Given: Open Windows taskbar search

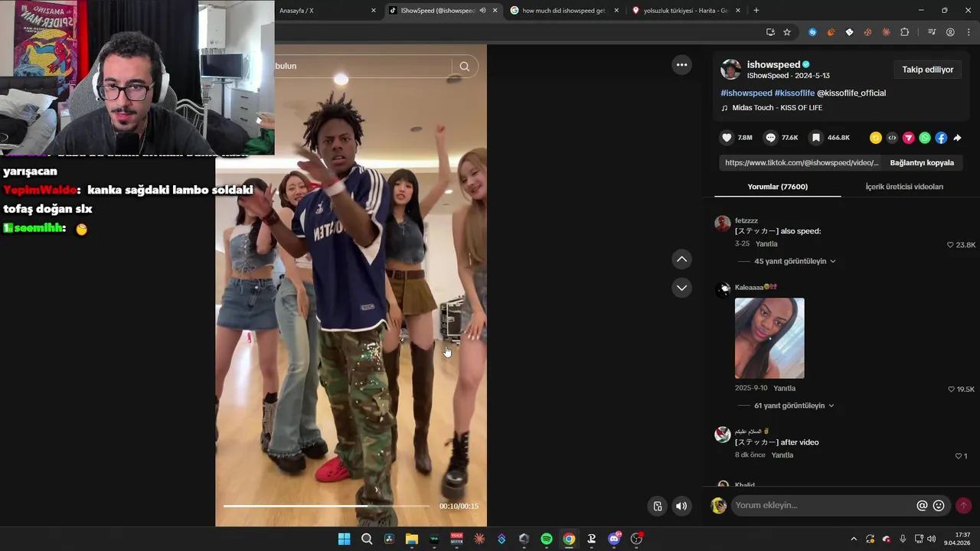Looking at the screenshot, I should tap(367, 539).
